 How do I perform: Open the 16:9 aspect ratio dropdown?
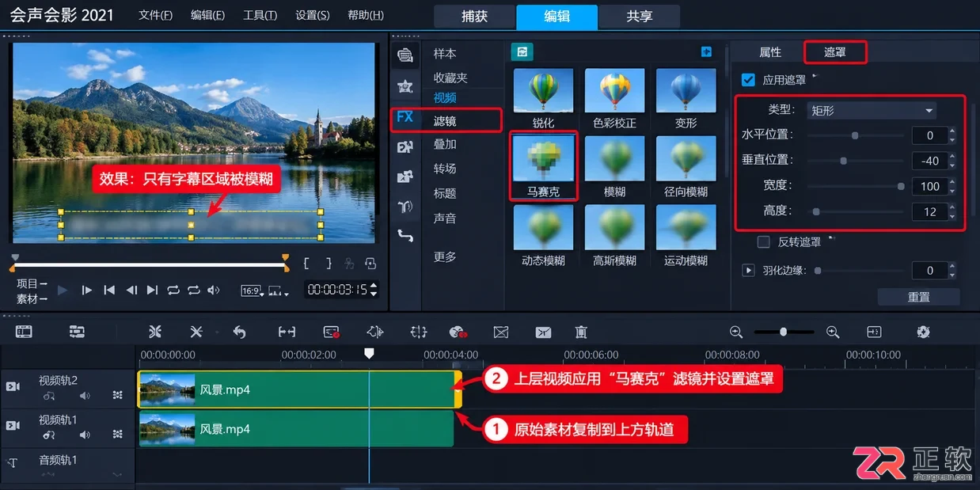coord(252,291)
